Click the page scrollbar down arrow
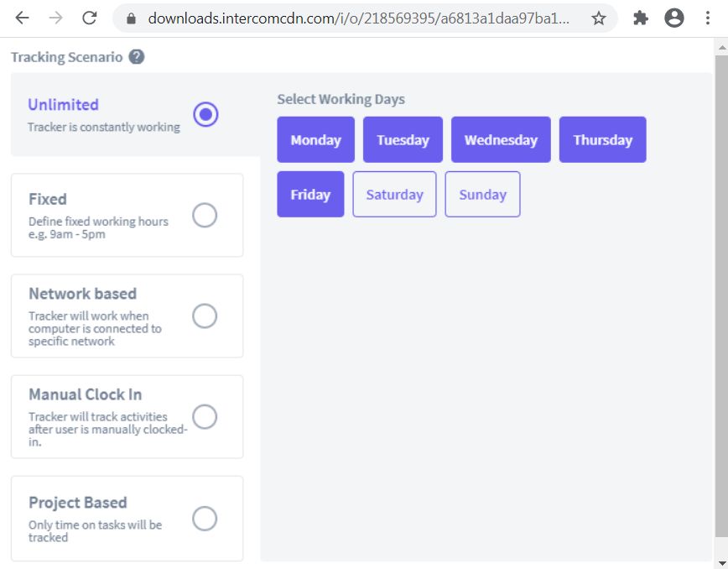Viewport: 728px width, 569px height. (722, 562)
